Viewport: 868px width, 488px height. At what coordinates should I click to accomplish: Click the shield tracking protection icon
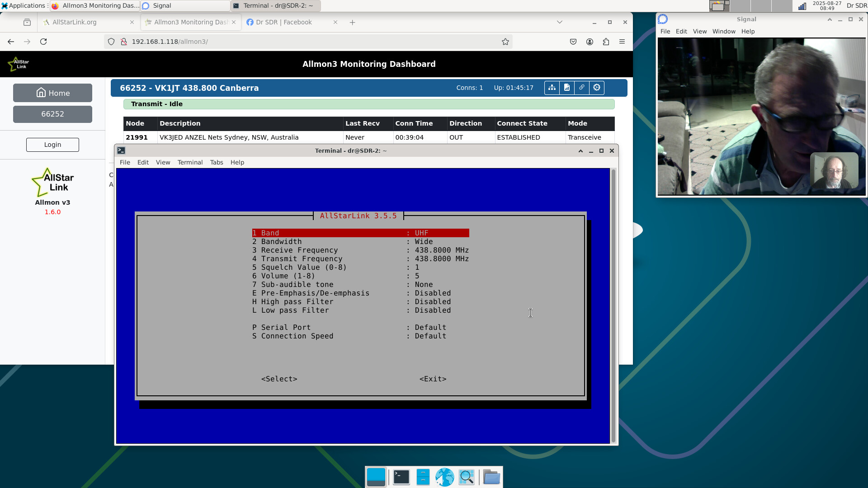111,42
